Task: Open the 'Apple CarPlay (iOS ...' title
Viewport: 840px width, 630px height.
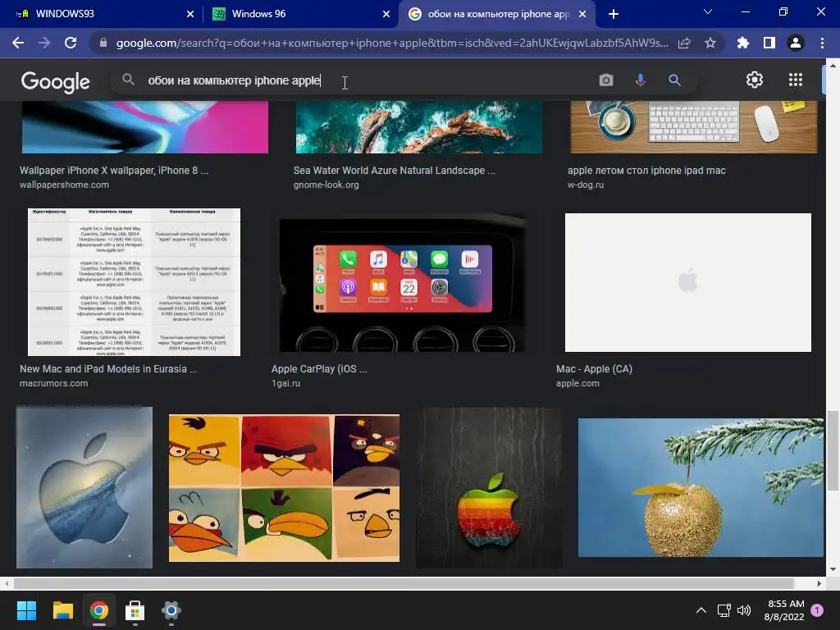Action: pos(319,368)
